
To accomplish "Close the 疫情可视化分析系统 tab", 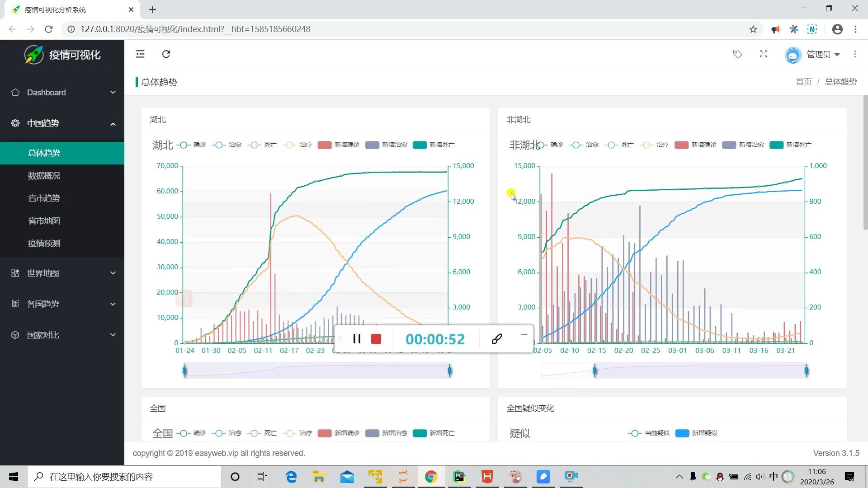I will point(131,9).
